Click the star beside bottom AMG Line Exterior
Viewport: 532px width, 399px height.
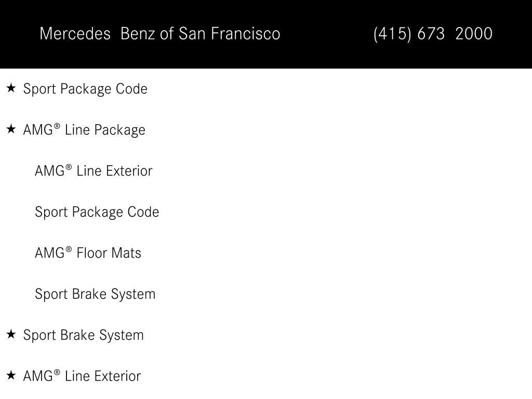[x=11, y=376]
